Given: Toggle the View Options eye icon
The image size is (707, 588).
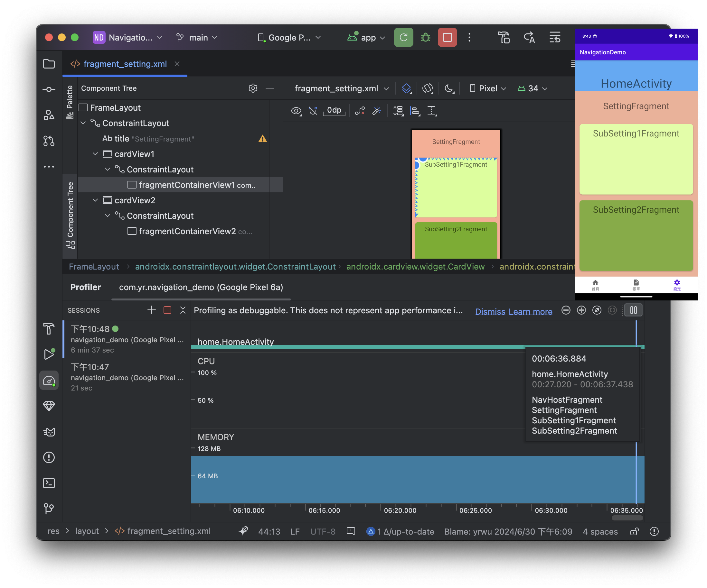Looking at the screenshot, I should [x=296, y=110].
